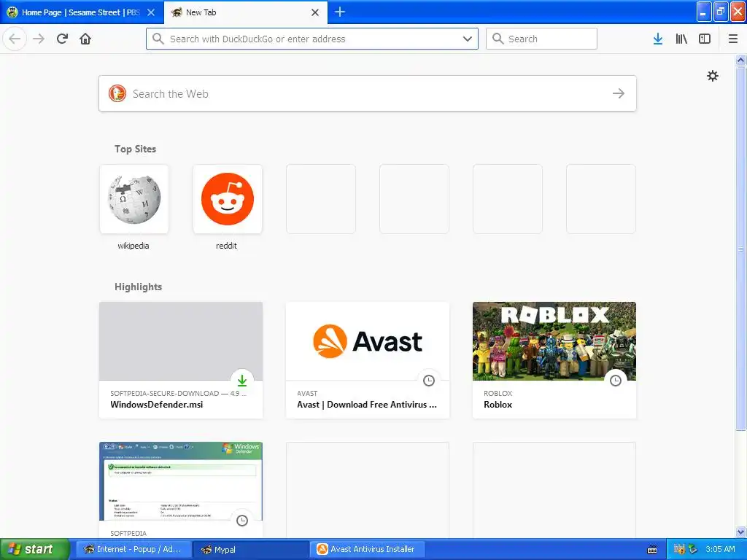747x560 pixels.
Task: Expand the address bar history dropdown
Action: point(468,39)
